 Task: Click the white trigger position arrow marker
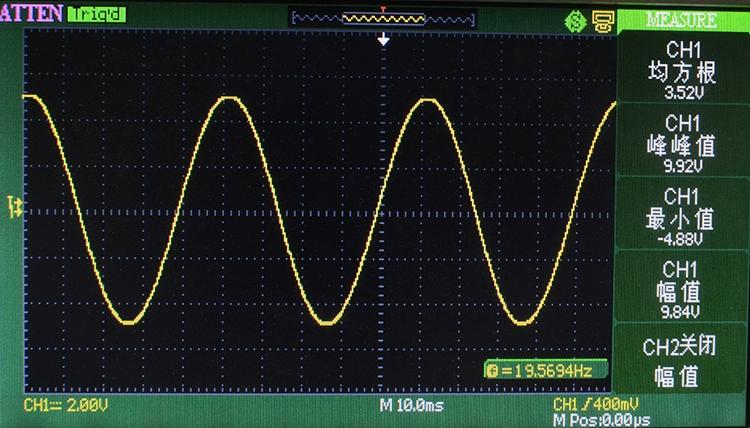click(x=383, y=40)
